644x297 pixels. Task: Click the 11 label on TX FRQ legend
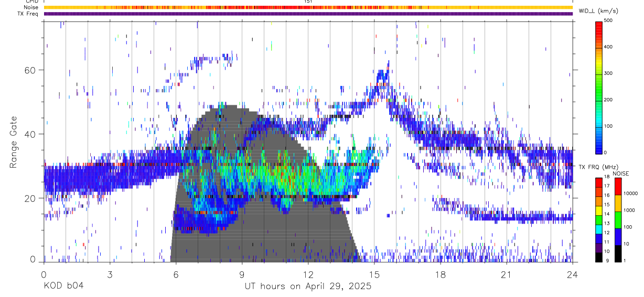tap(606, 242)
